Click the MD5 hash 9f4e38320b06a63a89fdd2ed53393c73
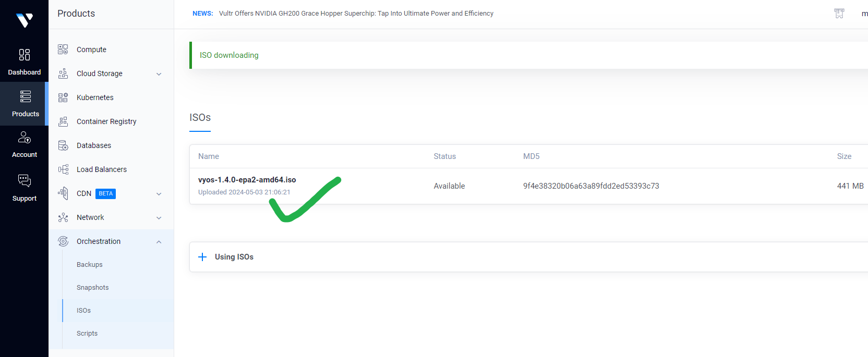The image size is (868, 357). point(591,186)
